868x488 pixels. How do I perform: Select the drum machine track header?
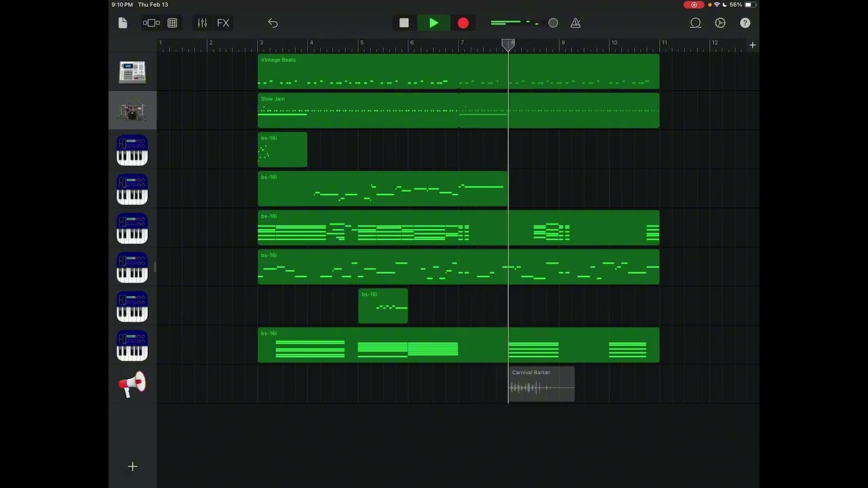[x=132, y=72]
